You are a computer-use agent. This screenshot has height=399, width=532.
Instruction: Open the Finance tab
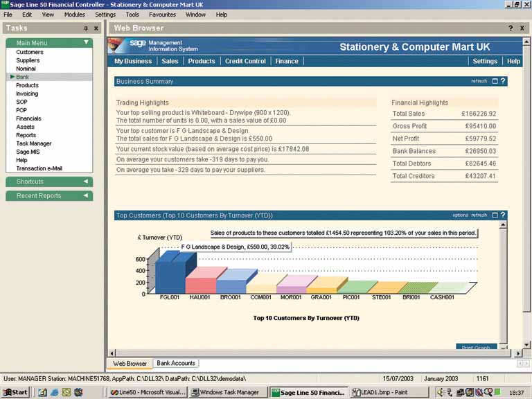(x=287, y=61)
